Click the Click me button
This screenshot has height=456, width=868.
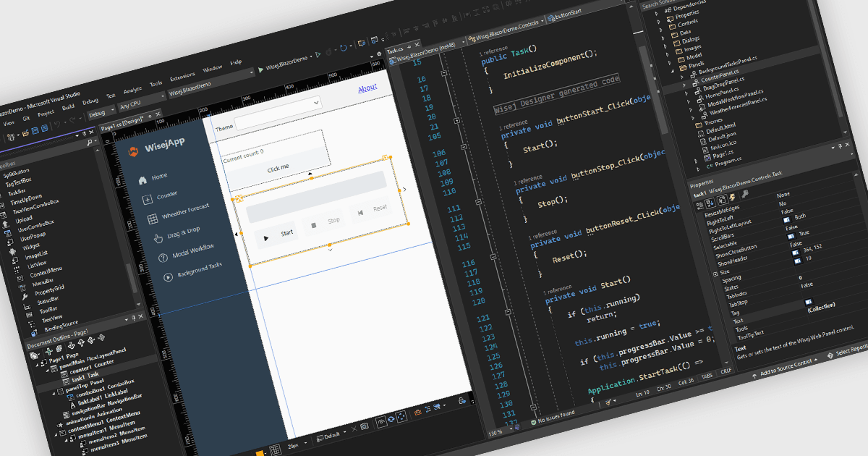coord(278,167)
